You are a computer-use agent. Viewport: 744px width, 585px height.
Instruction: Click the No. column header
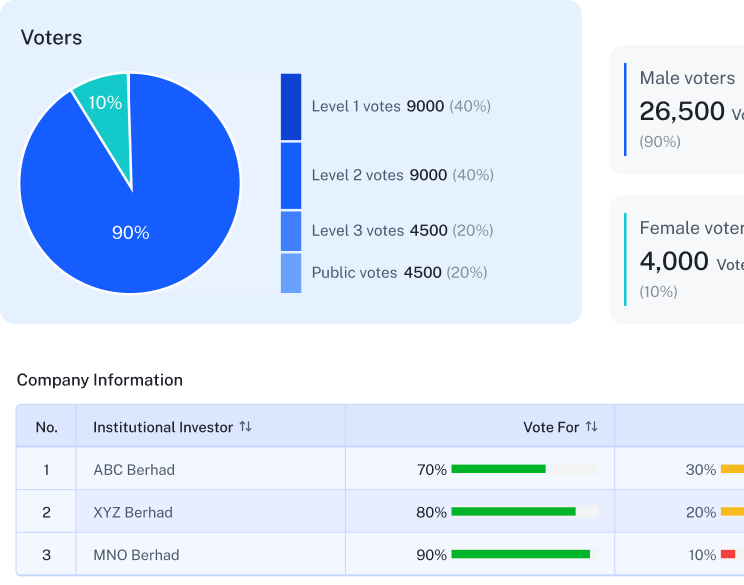click(x=47, y=427)
